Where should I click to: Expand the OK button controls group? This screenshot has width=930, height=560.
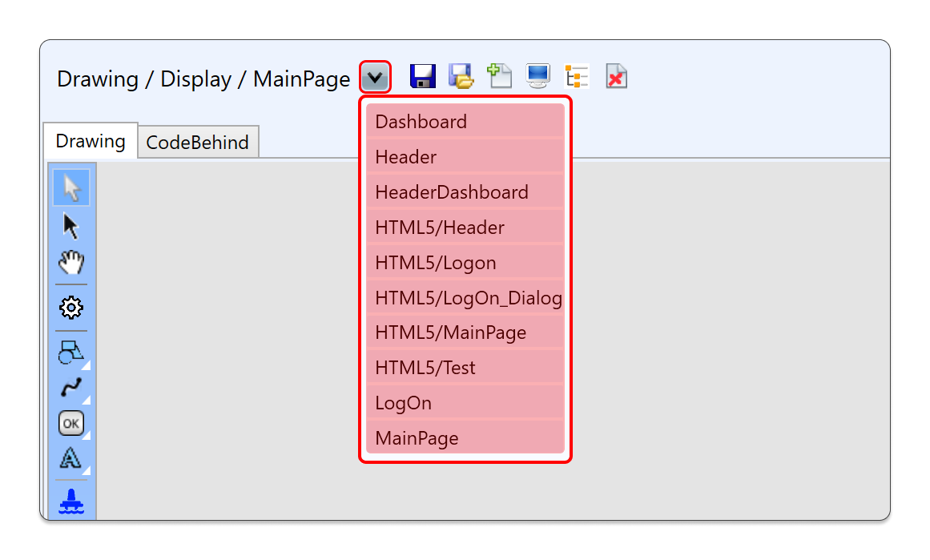tap(71, 423)
